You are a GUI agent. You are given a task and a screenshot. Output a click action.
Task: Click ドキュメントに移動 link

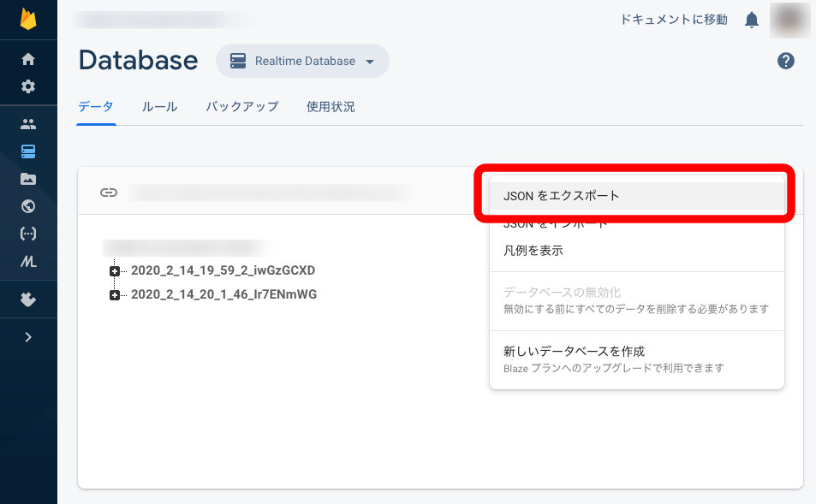point(674,20)
